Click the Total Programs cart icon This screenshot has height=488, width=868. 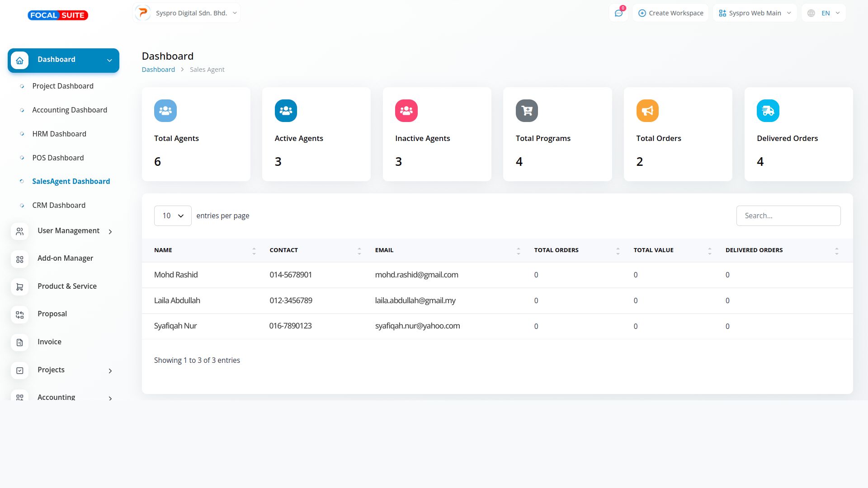tap(527, 111)
